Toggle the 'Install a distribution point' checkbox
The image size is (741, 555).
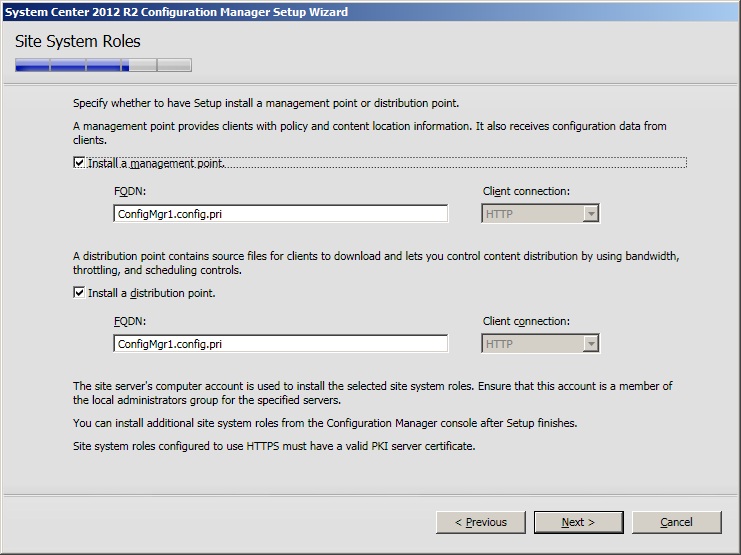click(x=80, y=293)
